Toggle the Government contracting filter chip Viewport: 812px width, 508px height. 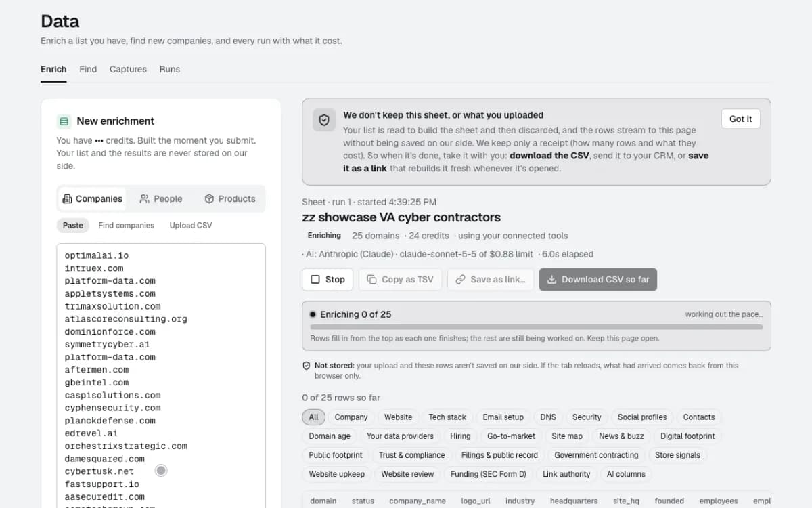[596, 455]
